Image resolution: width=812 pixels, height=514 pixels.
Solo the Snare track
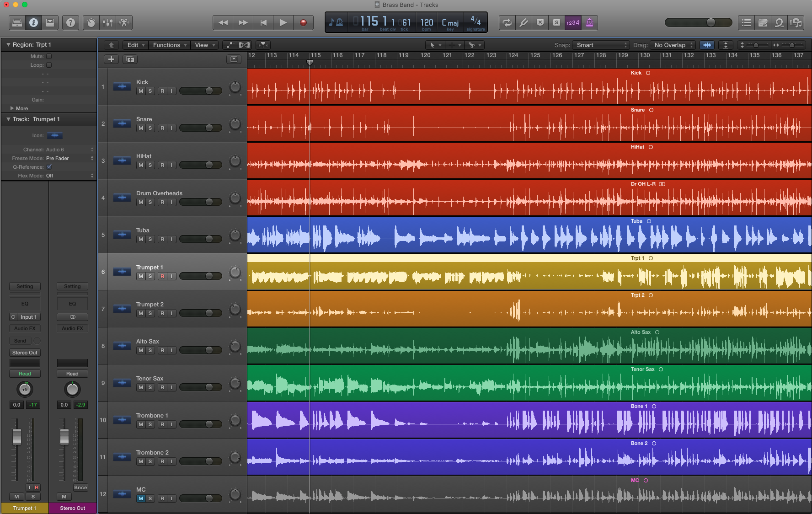point(150,128)
